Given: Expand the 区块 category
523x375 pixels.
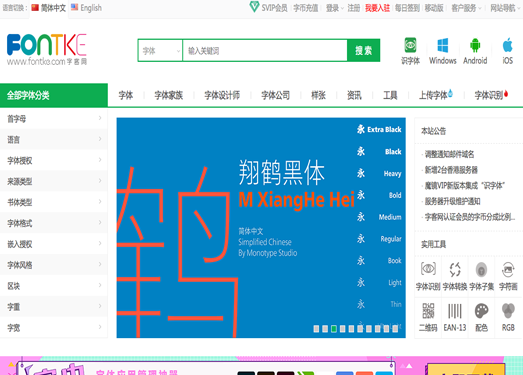Looking at the screenshot, I should 54,286.
